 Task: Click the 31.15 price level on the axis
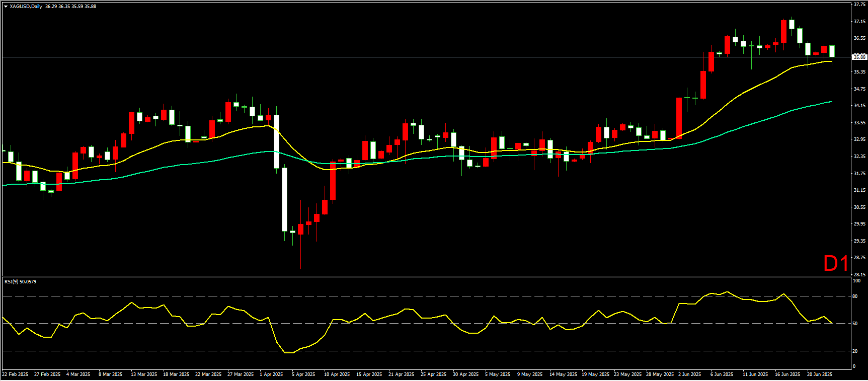click(859, 190)
